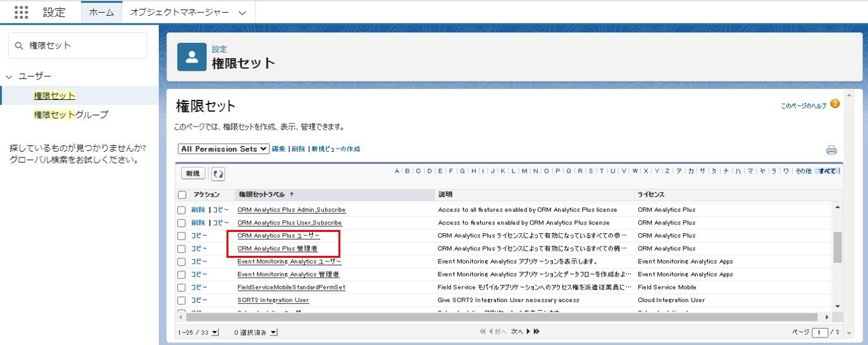
Task: Check CRM Analytics Plus User_Subscribe row
Action: (182, 223)
